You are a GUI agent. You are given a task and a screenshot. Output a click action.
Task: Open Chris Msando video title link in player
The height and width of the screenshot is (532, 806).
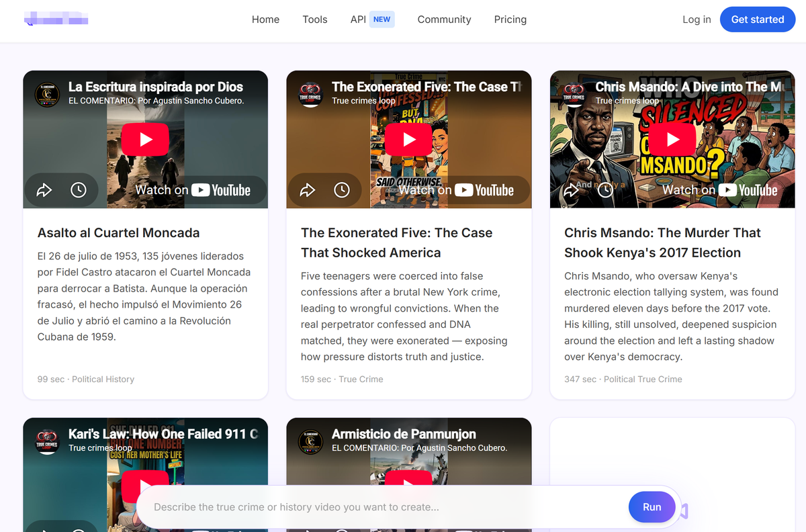(689, 87)
